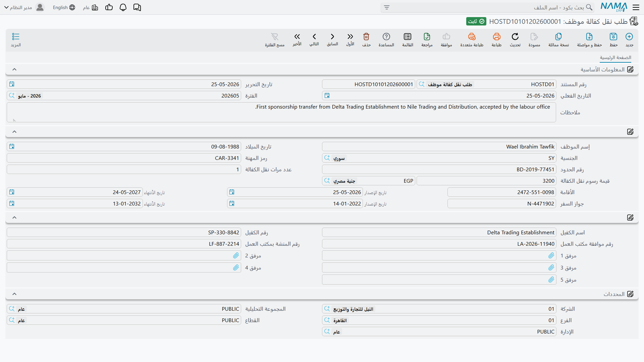The height and width of the screenshot is (362, 644).
Task: Click the search filter options icon
Action: click(x=387, y=7)
